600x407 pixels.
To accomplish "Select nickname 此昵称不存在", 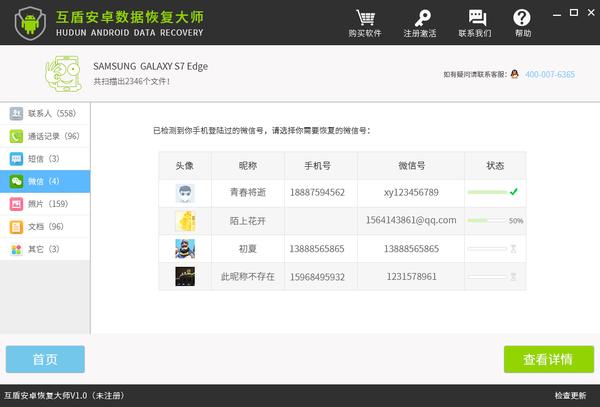I will coord(248,277).
